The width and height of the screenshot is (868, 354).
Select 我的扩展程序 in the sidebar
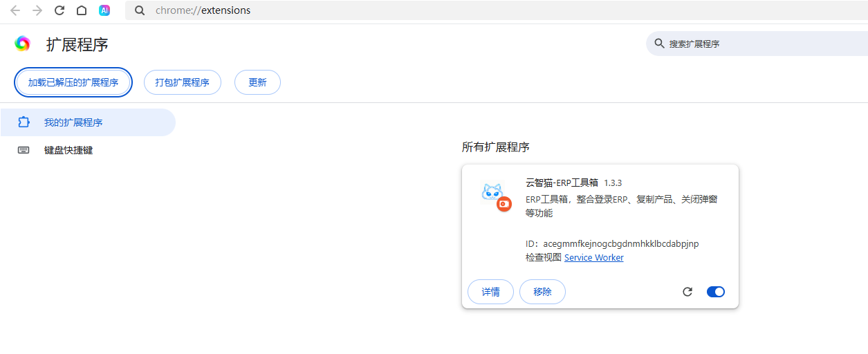88,122
